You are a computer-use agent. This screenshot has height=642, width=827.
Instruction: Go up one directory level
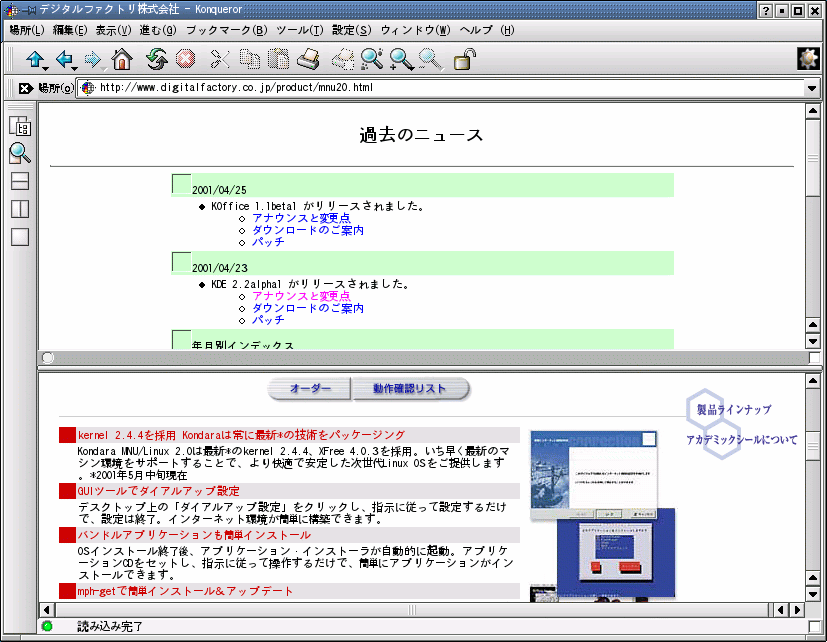pyautogui.click(x=35, y=59)
